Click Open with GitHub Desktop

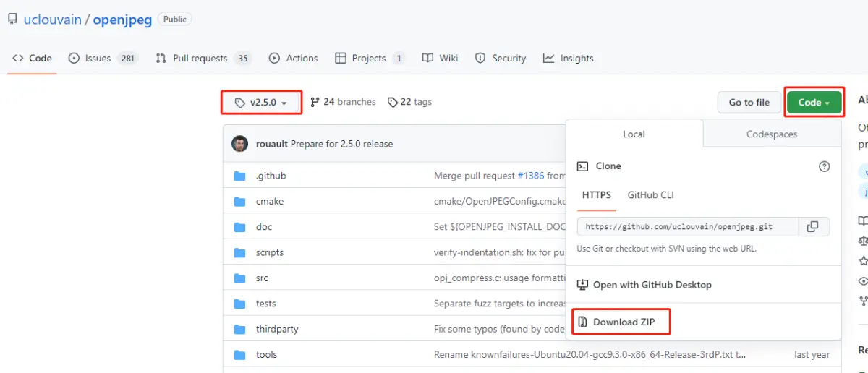coord(644,285)
